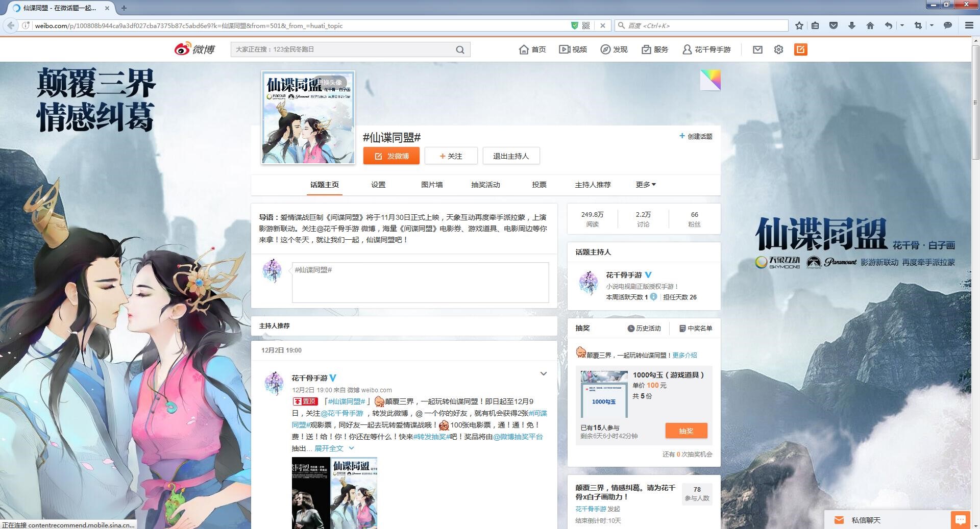This screenshot has height=529, width=980.
Task: Click the search magnifier in the Weibo search box
Action: click(460, 49)
